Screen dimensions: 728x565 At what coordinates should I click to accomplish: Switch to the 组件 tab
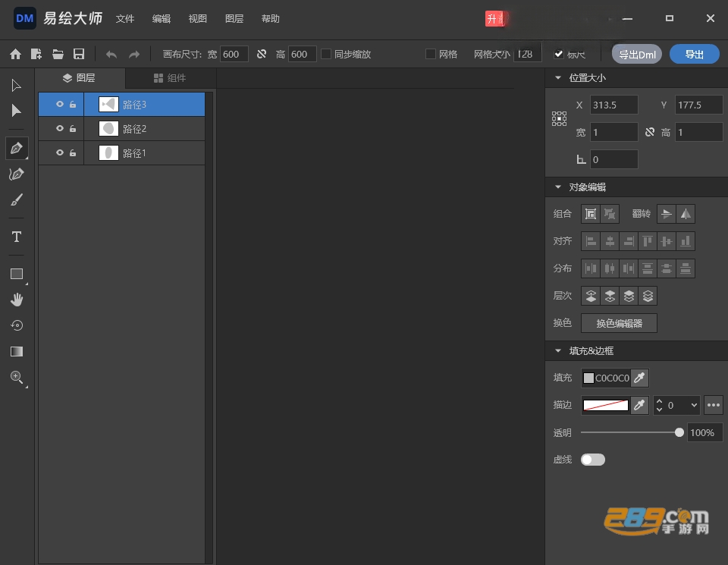[170, 78]
